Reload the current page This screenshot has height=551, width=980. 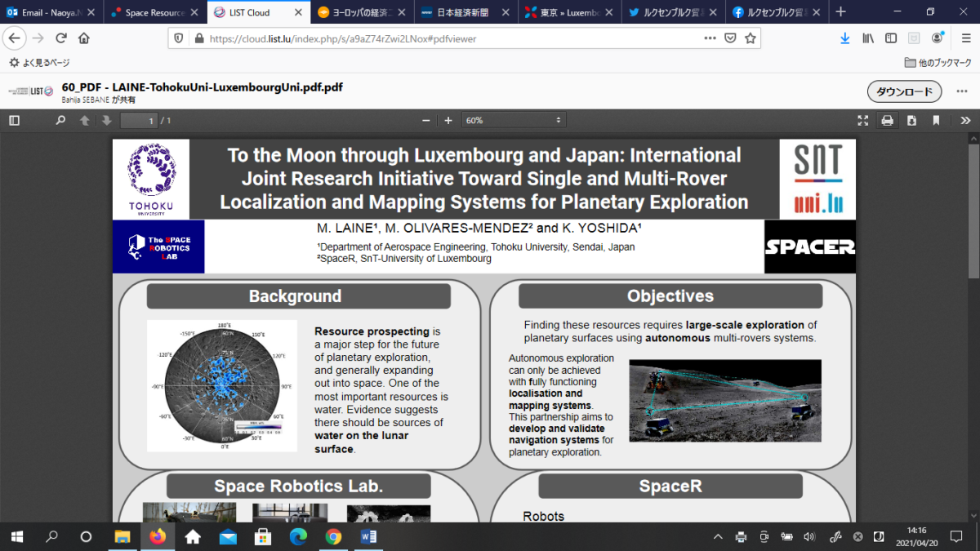[x=60, y=38]
